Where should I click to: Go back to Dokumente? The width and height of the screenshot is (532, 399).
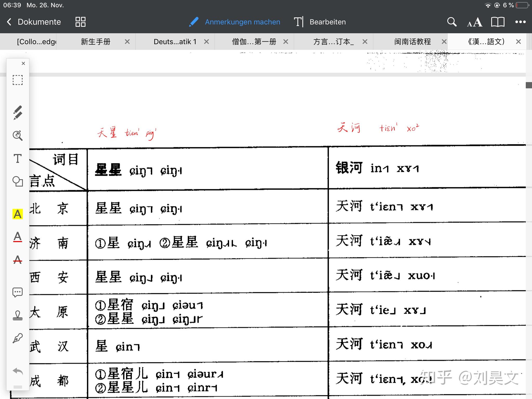point(34,22)
